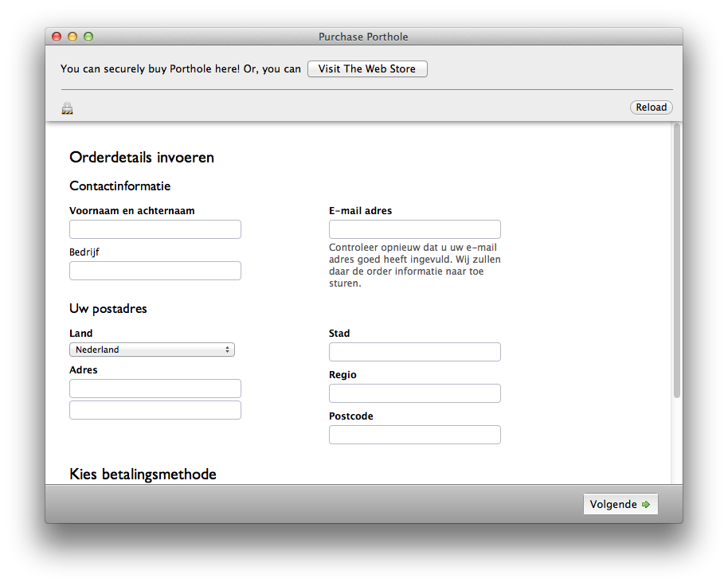Focus the Bedrijf input field
The image size is (728, 586).
(x=155, y=271)
